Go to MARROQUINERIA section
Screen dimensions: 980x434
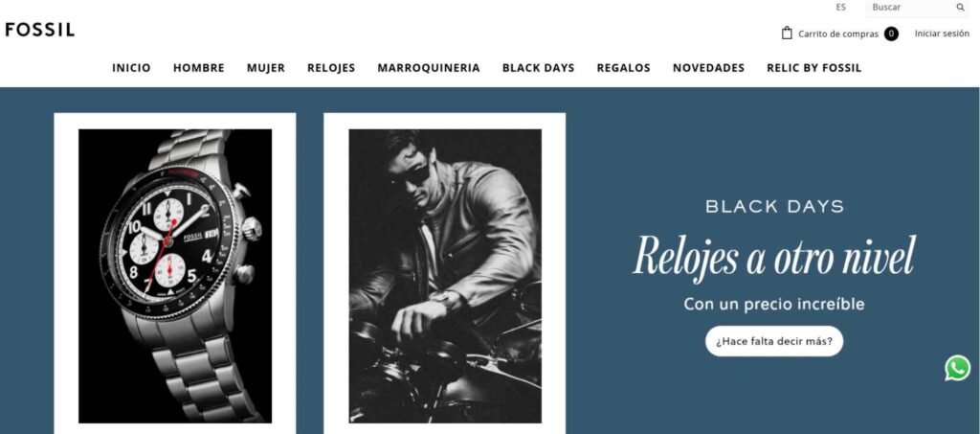coord(429,68)
